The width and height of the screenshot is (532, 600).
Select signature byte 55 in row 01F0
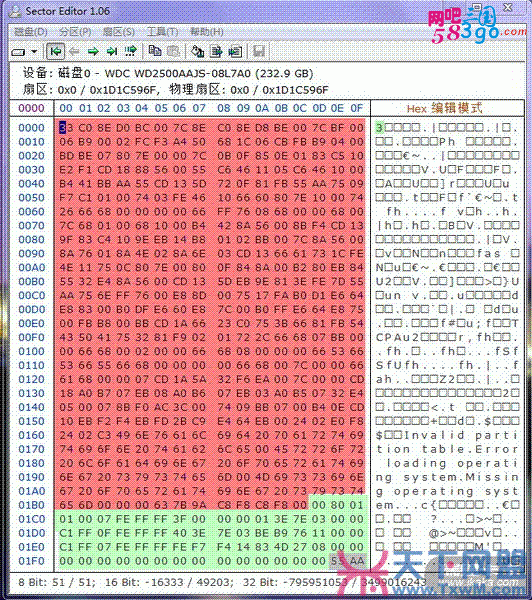[337, 561]
